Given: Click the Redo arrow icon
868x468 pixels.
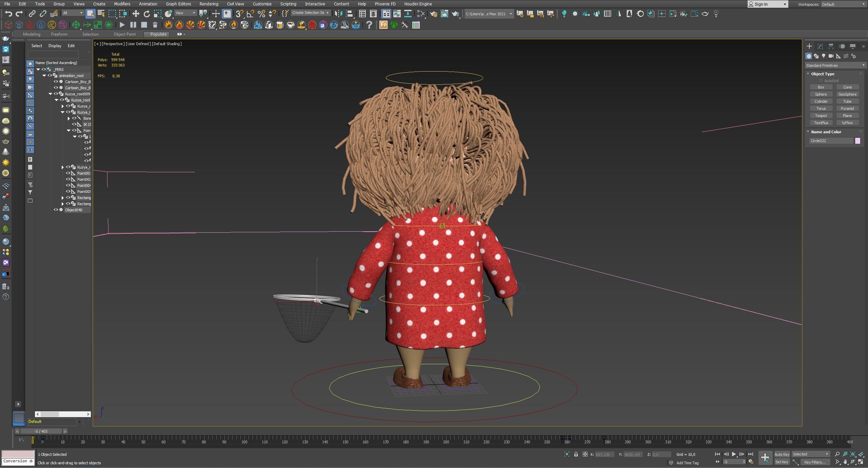Looking at the screenshot, I should [x=19, y=14].
